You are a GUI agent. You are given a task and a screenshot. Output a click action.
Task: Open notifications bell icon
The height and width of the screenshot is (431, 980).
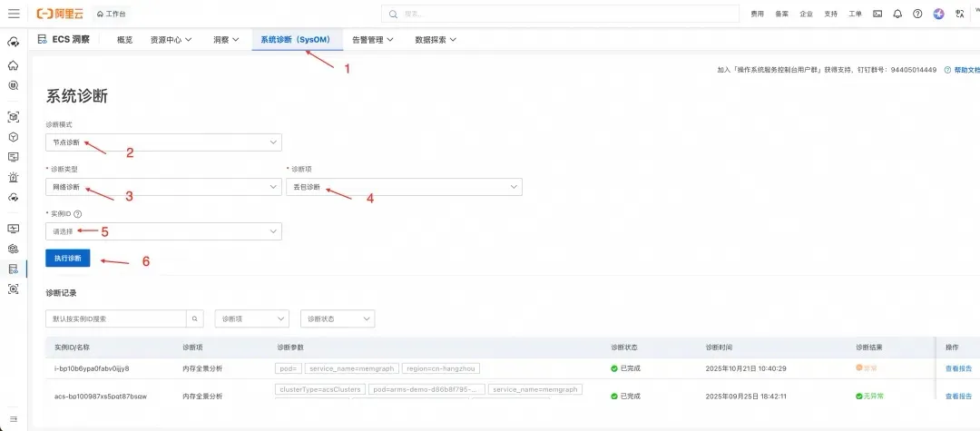(x=897, y=13)
